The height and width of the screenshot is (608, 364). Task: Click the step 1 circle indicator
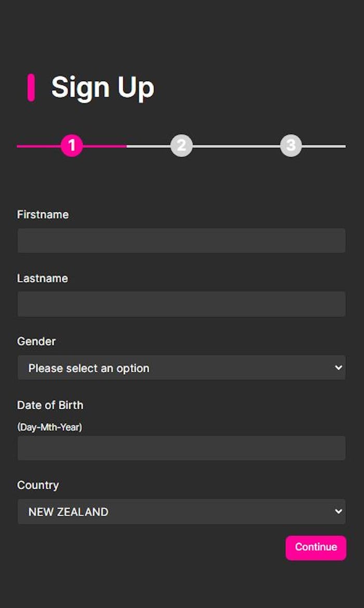(72, 146)
